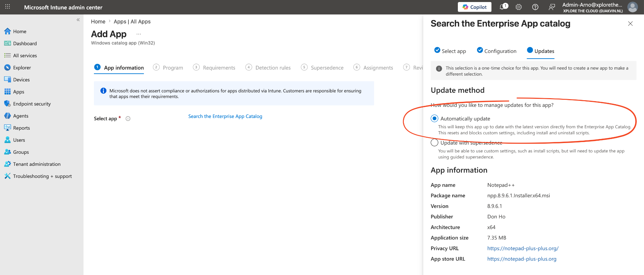The image size is (644, 275).
Task: Select the Supersedence step tab
Action: tap(322, 68)
